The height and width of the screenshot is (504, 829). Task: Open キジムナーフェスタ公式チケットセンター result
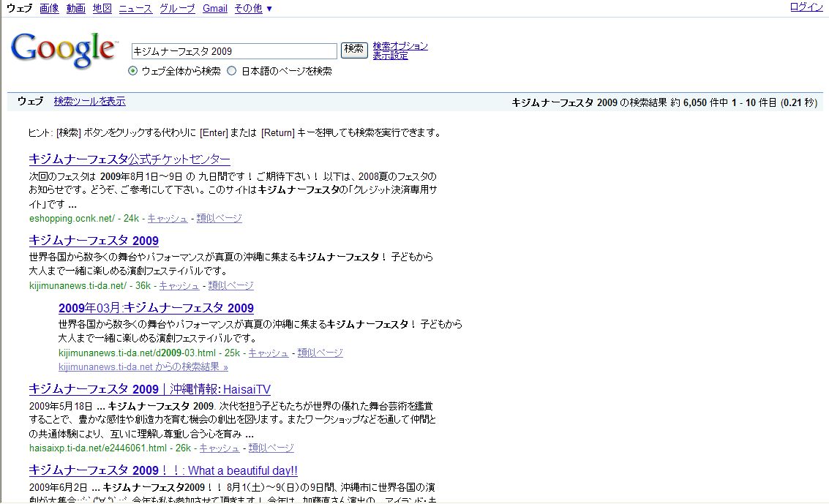[130, 159]
